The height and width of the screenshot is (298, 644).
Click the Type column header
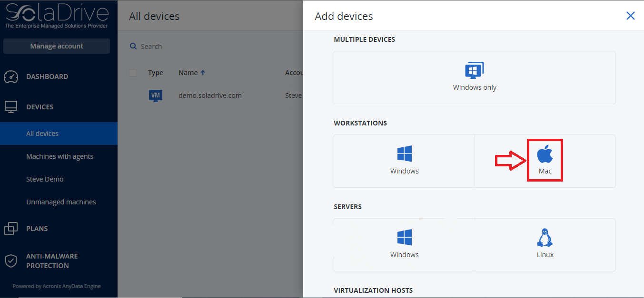pos(156,73)
